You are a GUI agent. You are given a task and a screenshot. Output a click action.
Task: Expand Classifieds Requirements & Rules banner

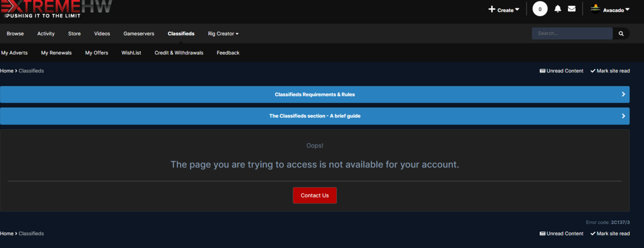(x=314, y=95)
